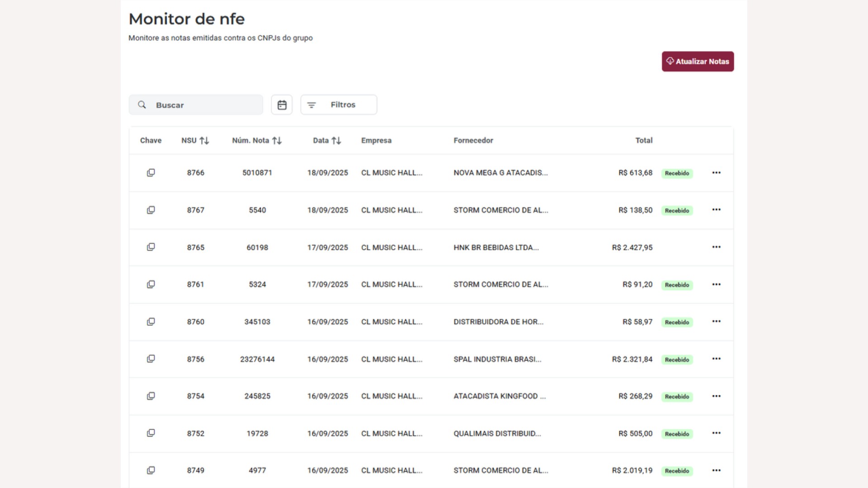Copy the key for NSU 8760
Viewport: 868px width, 488px height.
pos(151,322)
